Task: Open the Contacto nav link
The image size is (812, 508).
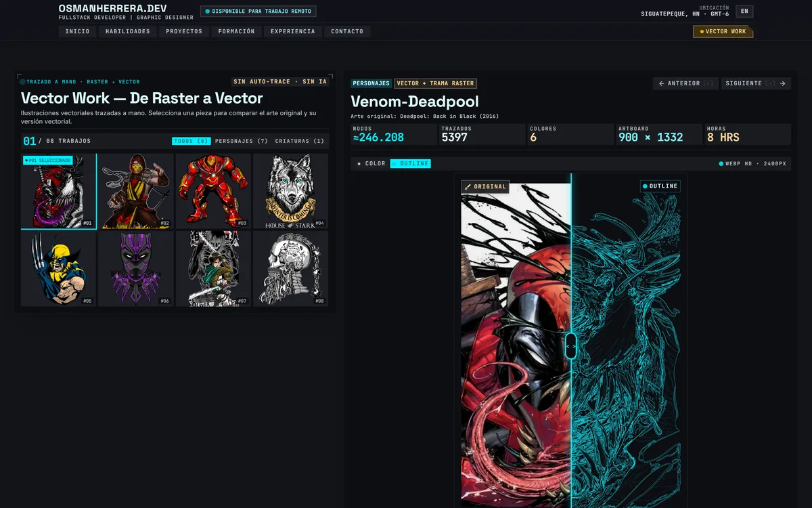Action: pos(347,31)
